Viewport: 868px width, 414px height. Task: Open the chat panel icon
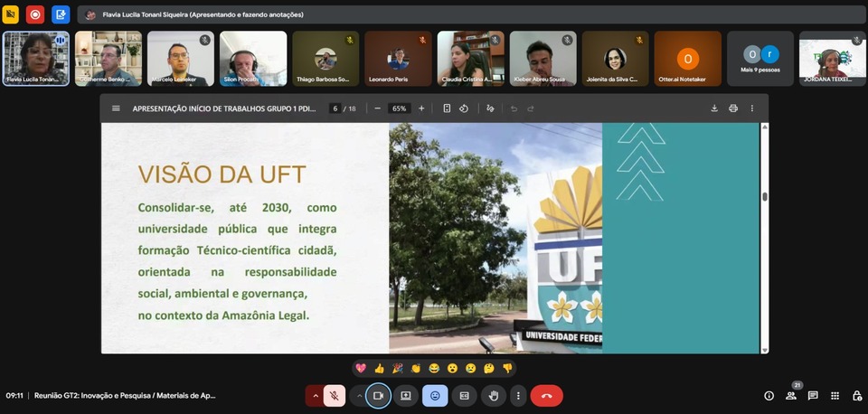[x=813, y=396]
